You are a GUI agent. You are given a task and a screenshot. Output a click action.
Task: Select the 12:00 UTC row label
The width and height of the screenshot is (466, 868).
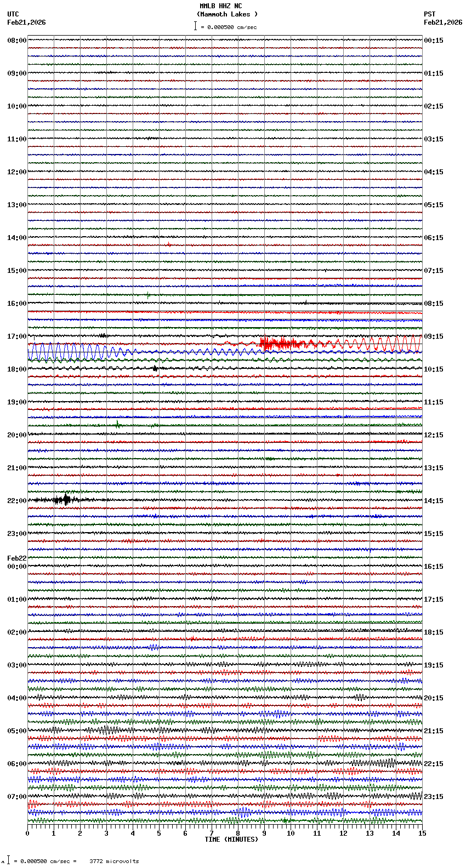17,172
